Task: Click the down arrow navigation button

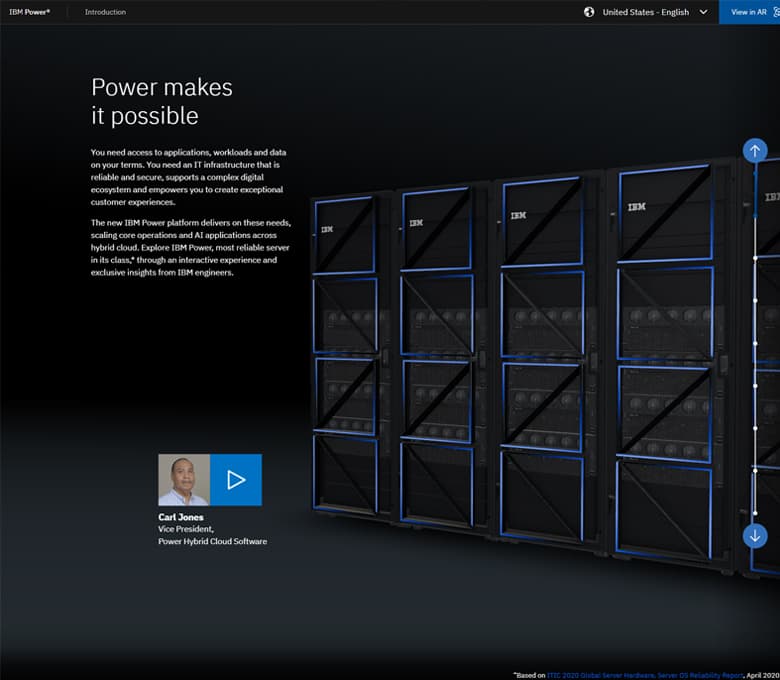Action: coord(755,535)
